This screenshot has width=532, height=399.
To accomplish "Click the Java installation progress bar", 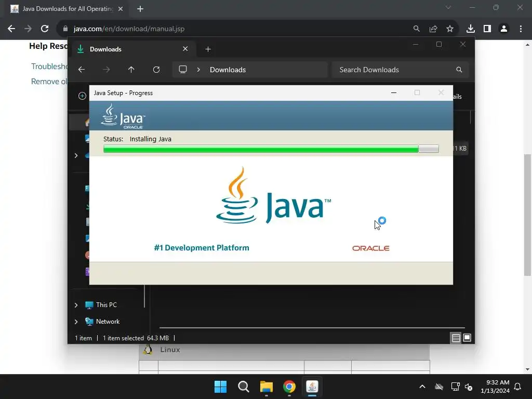I will tap(271, 149).
